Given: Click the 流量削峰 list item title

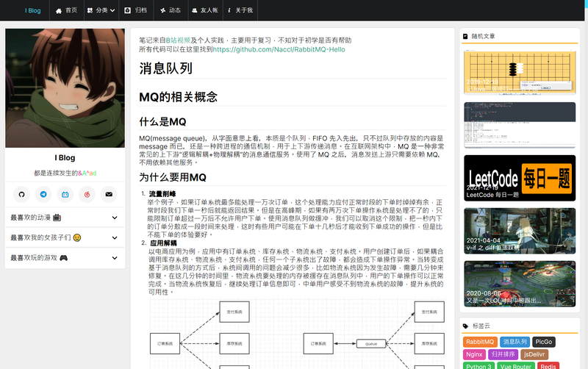Looking at the screenshot, I should point(162,194).
